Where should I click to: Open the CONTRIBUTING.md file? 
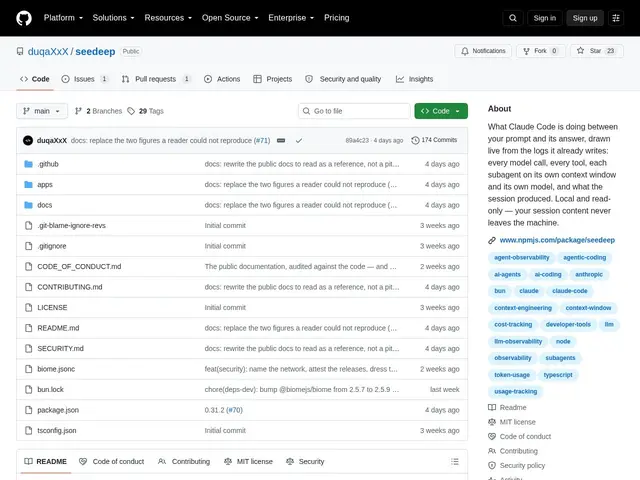[x=70, y=287]
